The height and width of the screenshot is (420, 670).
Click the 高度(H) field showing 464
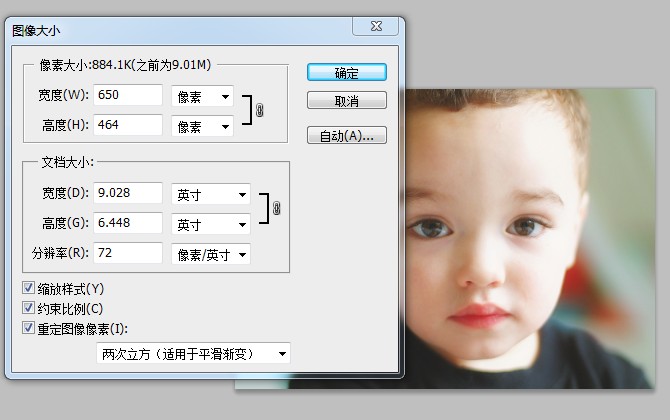click(128, 125)
